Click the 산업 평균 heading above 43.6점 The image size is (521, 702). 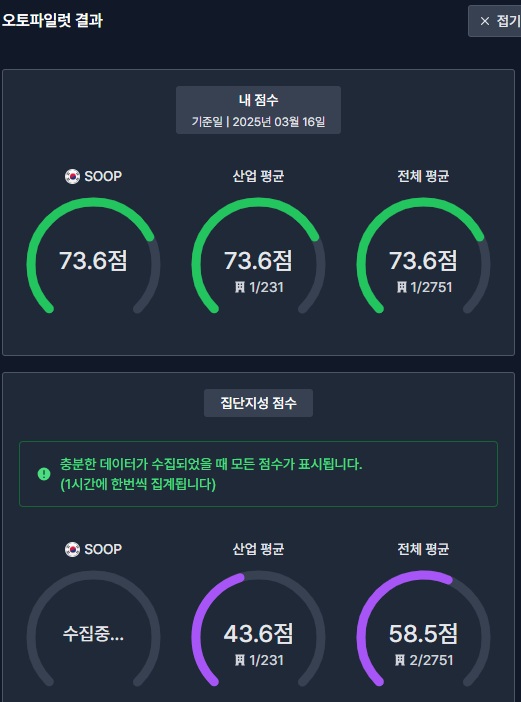pos(258,549)
